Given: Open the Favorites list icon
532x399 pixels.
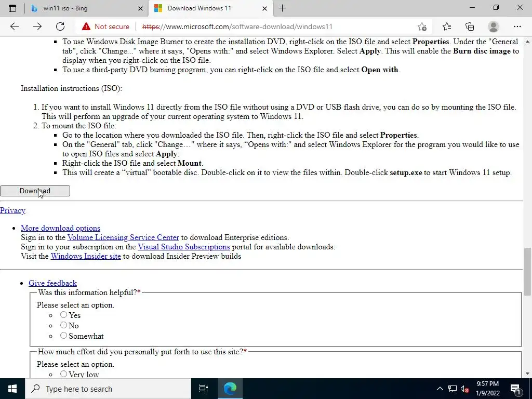Looking at the screenshot, I should click(x=446, y=26).
